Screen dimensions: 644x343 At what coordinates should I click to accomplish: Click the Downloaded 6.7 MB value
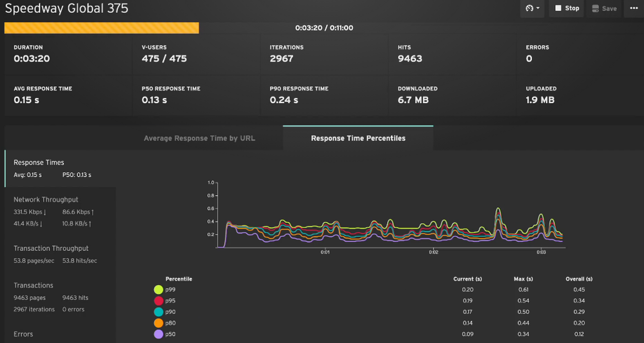tap(413, 100)
